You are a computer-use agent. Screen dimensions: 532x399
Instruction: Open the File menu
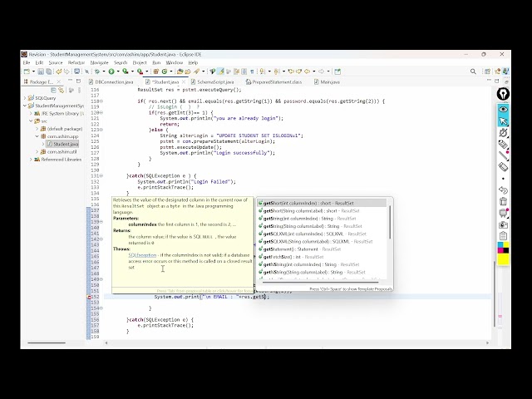pyautogui.click(x=27, y=63)
